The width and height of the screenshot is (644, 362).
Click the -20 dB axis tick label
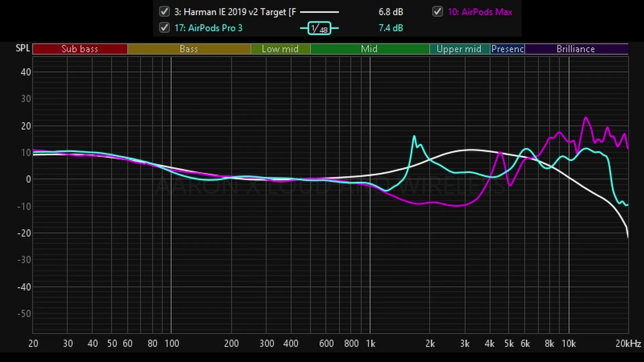pos(24,233)
